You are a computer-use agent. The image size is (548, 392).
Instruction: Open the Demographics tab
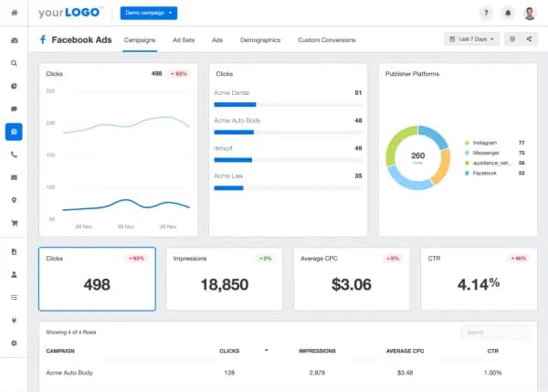click(259, 40)
